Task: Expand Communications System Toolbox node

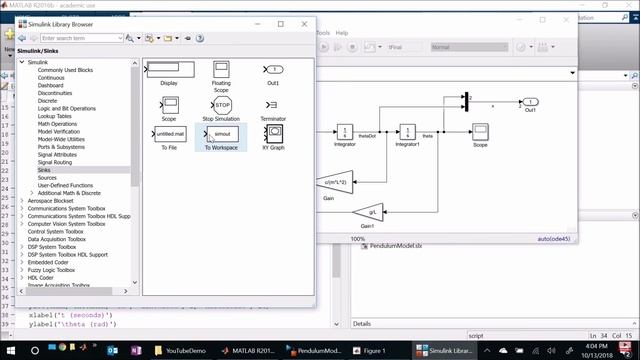Action: point(22,209)
